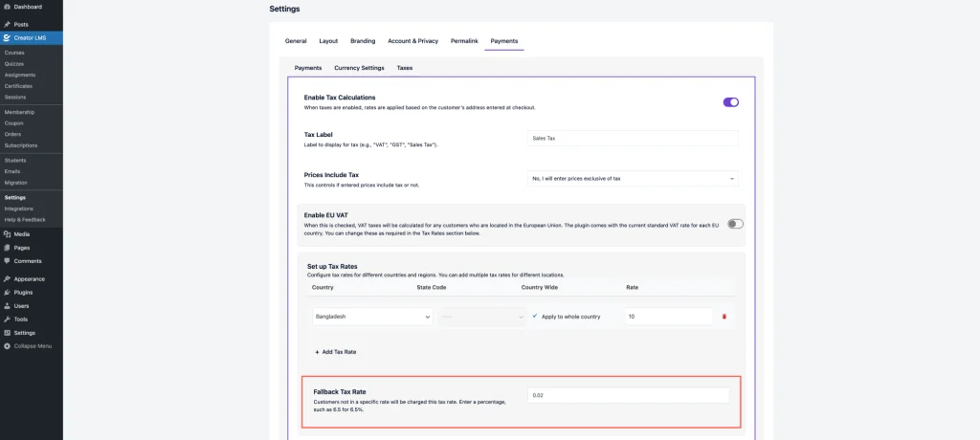Click the Dashboard icon in sidebar
The height and width of the screenshot is (440, 980).
[x=8, y=7]
